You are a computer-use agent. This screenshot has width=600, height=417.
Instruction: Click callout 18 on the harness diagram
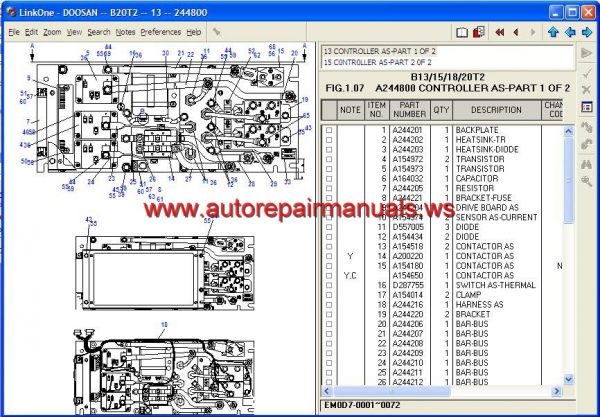[164, 325]
